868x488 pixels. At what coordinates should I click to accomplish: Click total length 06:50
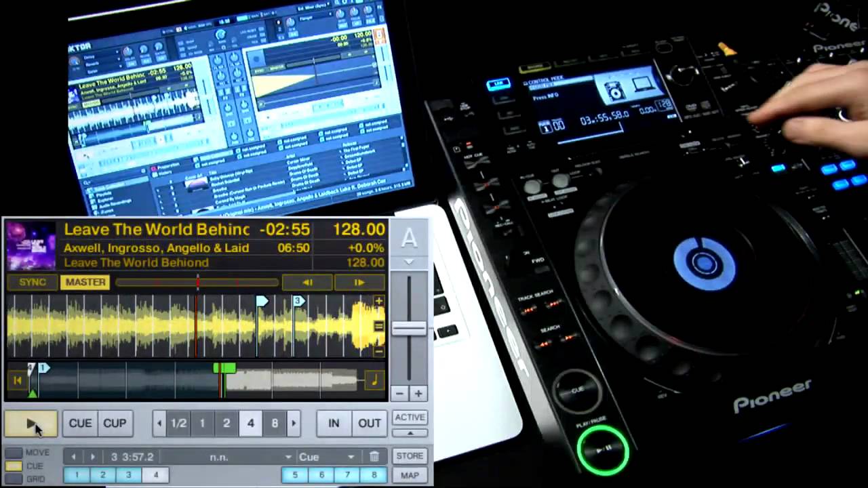(294, 248)
